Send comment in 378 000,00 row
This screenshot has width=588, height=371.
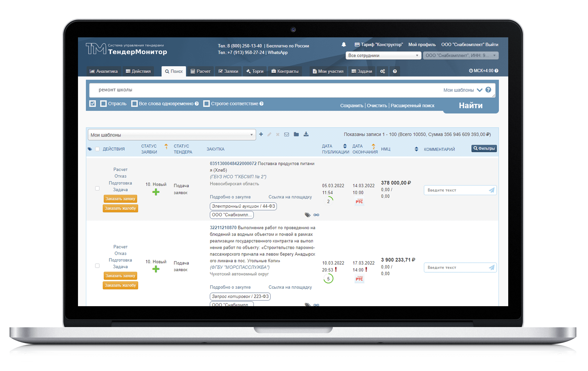[x=491, y=190]
